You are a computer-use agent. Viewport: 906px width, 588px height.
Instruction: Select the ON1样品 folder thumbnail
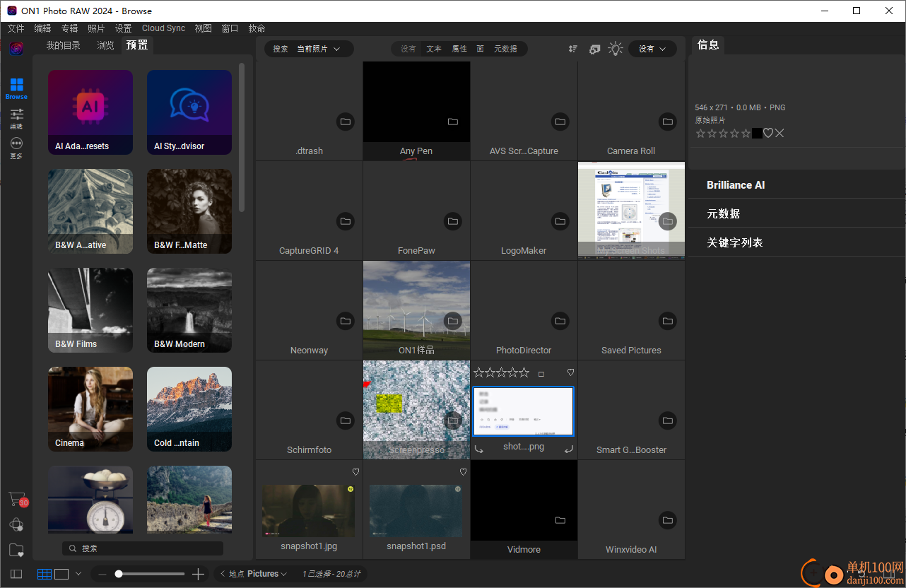click(416, 310)
